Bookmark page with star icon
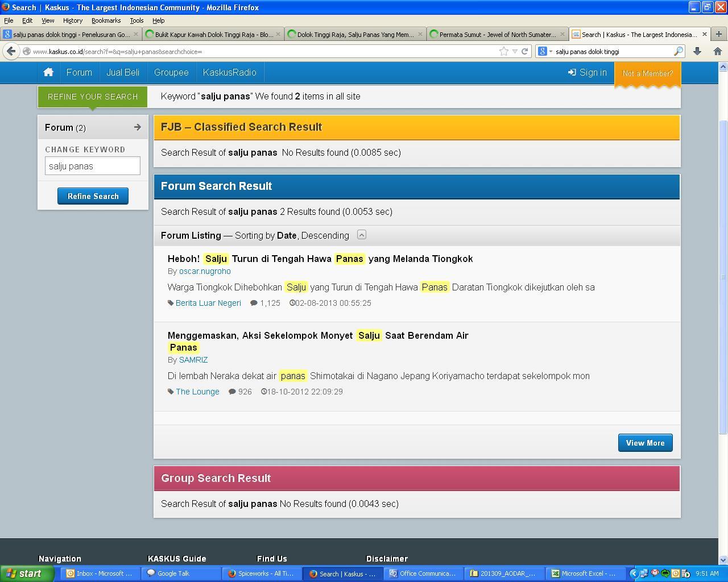This screenshot has height=582, width=728. [504, 51]
